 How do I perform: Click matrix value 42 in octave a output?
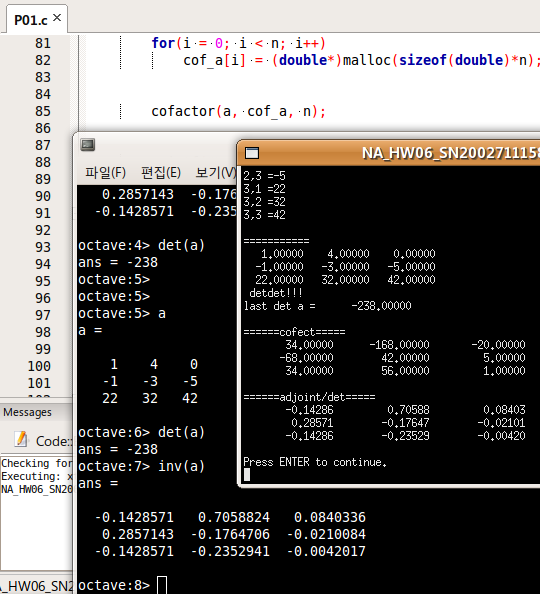click(x=189, y=399)
